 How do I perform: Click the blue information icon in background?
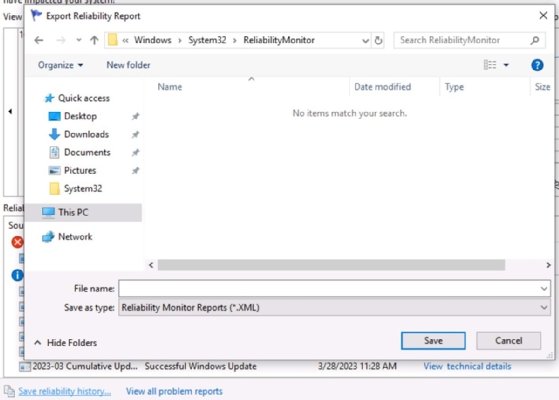pyautogui.click(x=17, y=275)
